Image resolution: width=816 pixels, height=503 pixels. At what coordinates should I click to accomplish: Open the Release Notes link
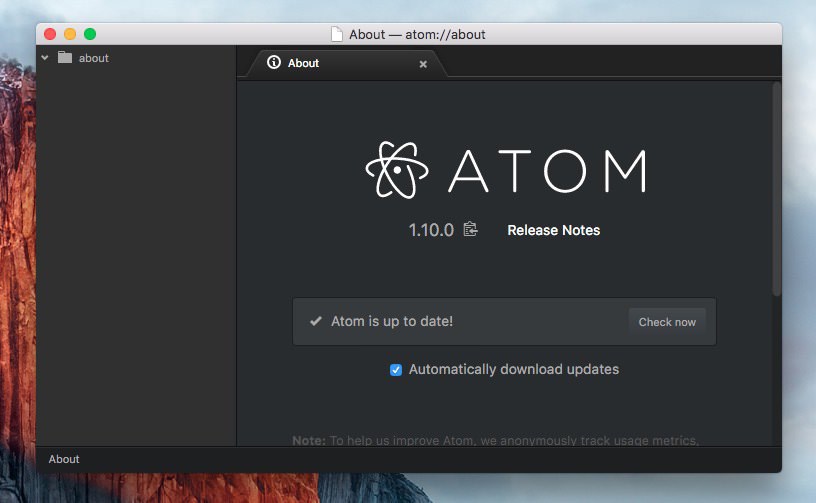pyautogui.click(x=554, y=230)
